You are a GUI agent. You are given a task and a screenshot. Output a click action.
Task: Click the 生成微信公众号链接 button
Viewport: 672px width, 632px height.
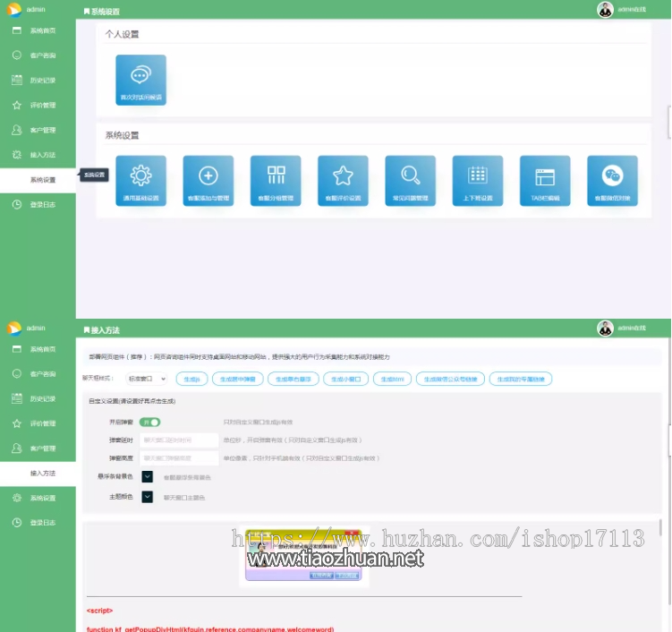point(452,379)
